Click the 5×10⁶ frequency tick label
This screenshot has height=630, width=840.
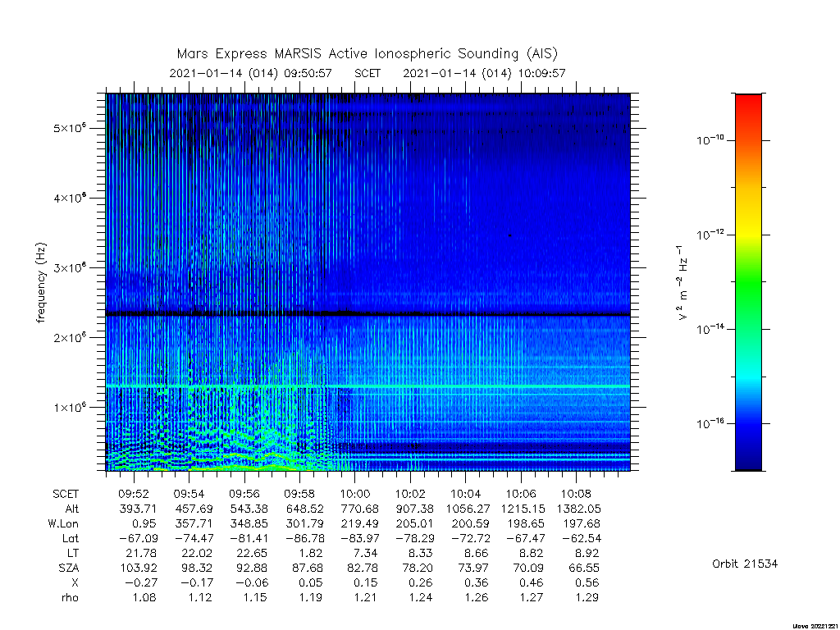[x=70, y=128]
